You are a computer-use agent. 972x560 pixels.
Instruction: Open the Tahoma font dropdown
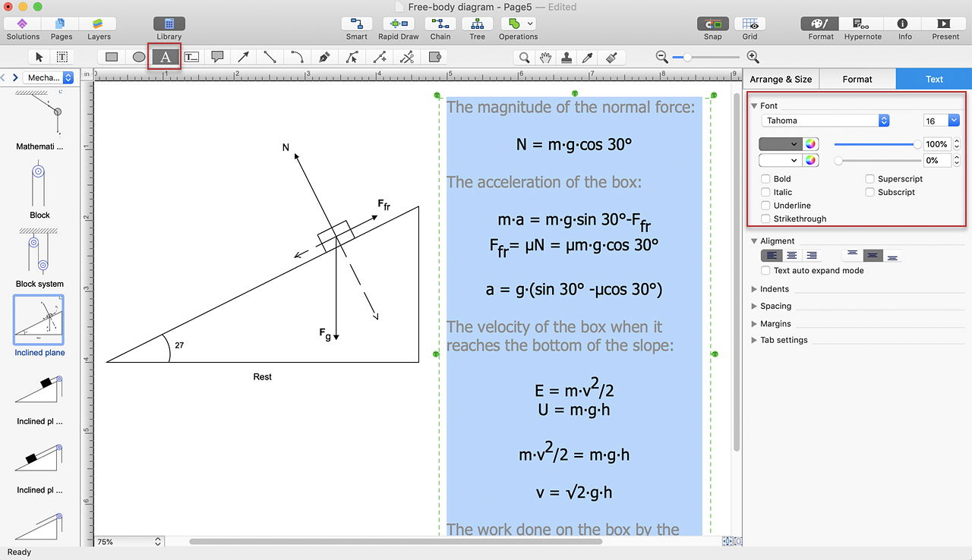825,121
